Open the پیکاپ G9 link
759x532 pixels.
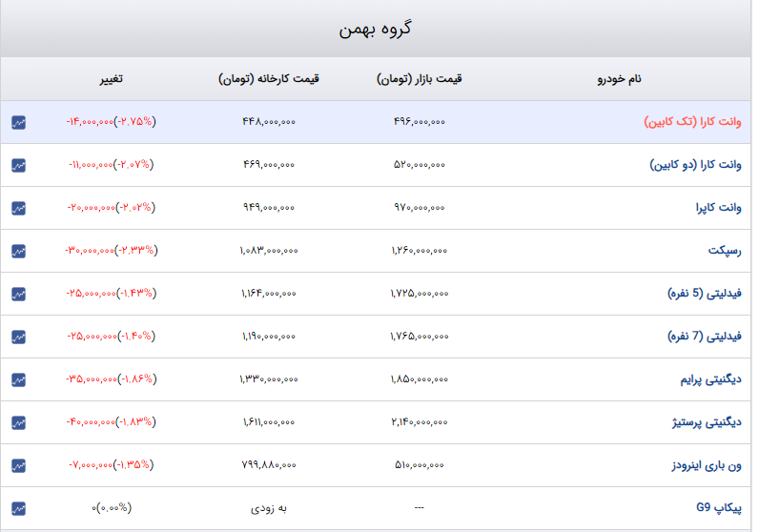point(719,508)
